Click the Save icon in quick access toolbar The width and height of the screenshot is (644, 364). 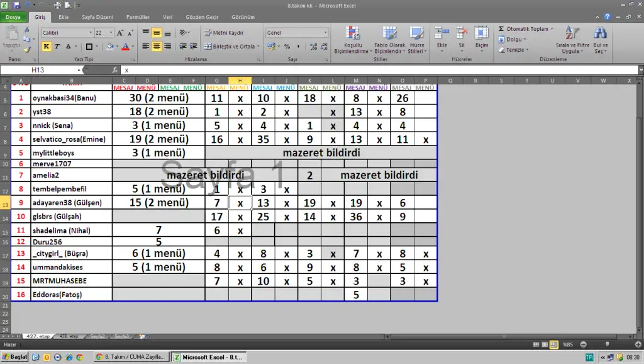[17, 5]
